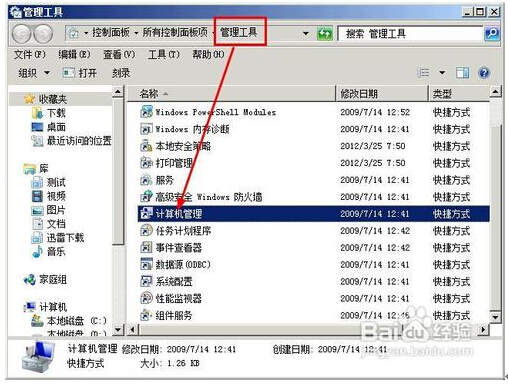Click the 本地安全策略 shortcut icon
This screenshot has width=508, height=385.
[x=146, y=146]
